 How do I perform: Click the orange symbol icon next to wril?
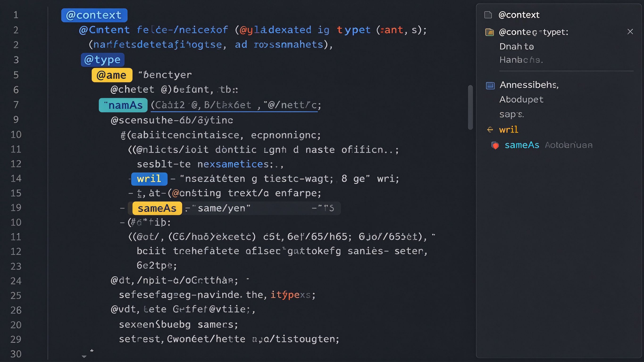[490, 129]
